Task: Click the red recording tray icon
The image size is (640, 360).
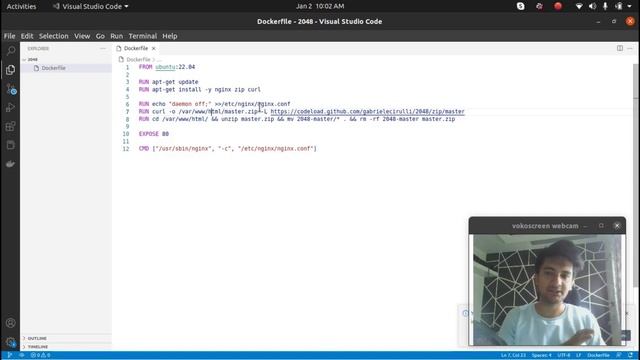Action: click(558, 6)
